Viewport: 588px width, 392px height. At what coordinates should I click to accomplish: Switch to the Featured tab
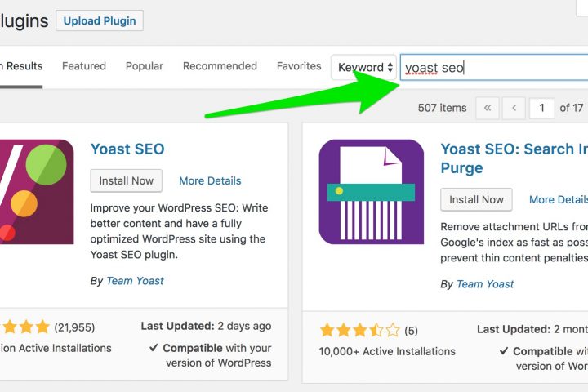coord(84,66)
